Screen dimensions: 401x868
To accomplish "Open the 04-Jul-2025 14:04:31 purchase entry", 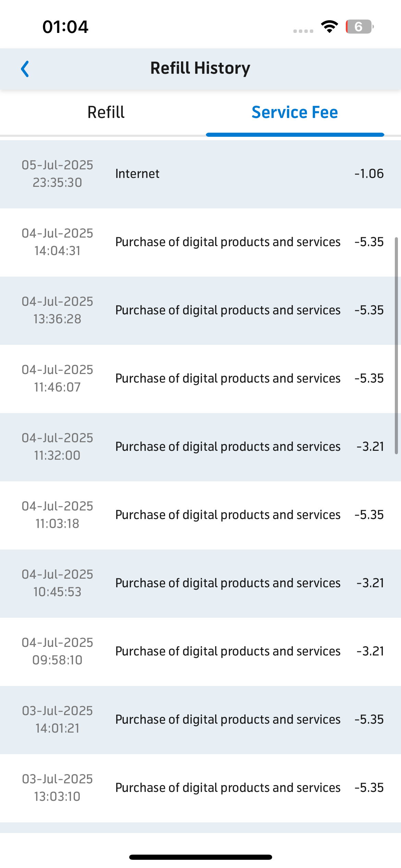I will pos(200,242).
